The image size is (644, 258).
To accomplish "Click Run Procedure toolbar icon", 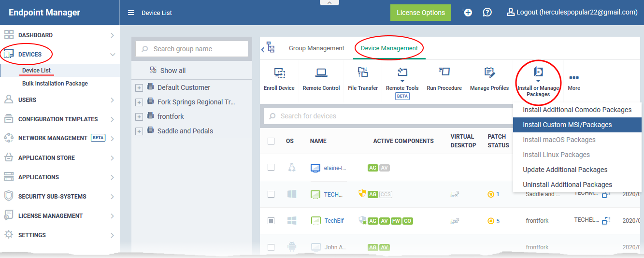I will pyautogui.click(x=444, y=72).
